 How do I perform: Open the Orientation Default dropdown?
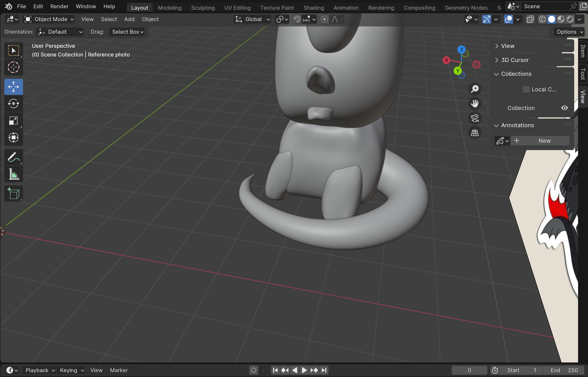click(x=60, y=32)
